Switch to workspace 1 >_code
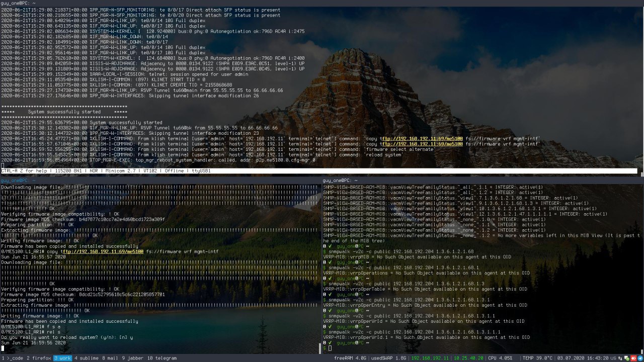The height and width of the screenshot is (362, 644). [12, 358]
